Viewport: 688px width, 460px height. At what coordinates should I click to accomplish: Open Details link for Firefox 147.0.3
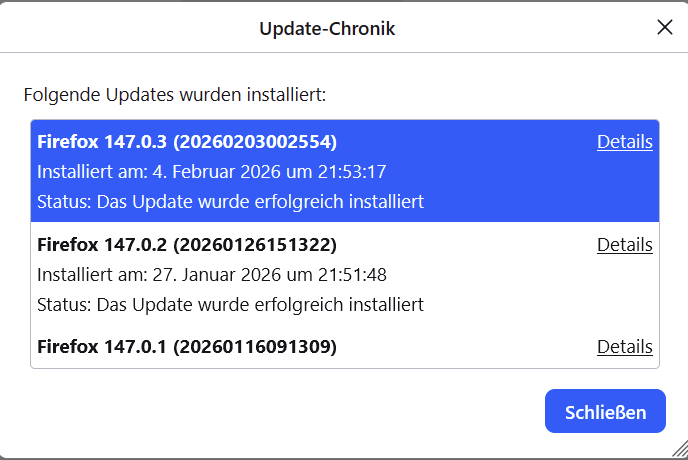tap(624, 142)
